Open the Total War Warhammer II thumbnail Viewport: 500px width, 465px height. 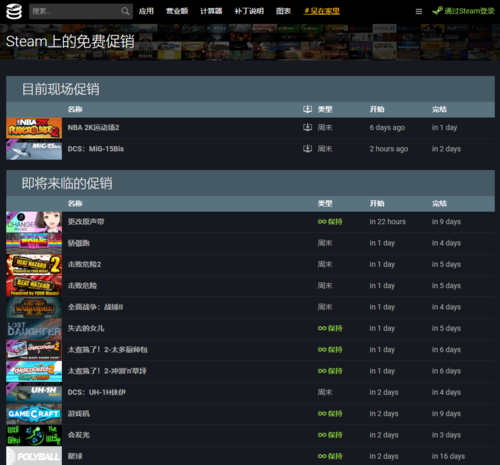(34, 307)
